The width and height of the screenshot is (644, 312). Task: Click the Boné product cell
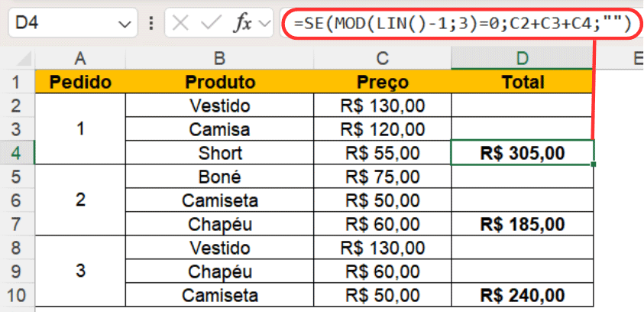click(219, 177)
